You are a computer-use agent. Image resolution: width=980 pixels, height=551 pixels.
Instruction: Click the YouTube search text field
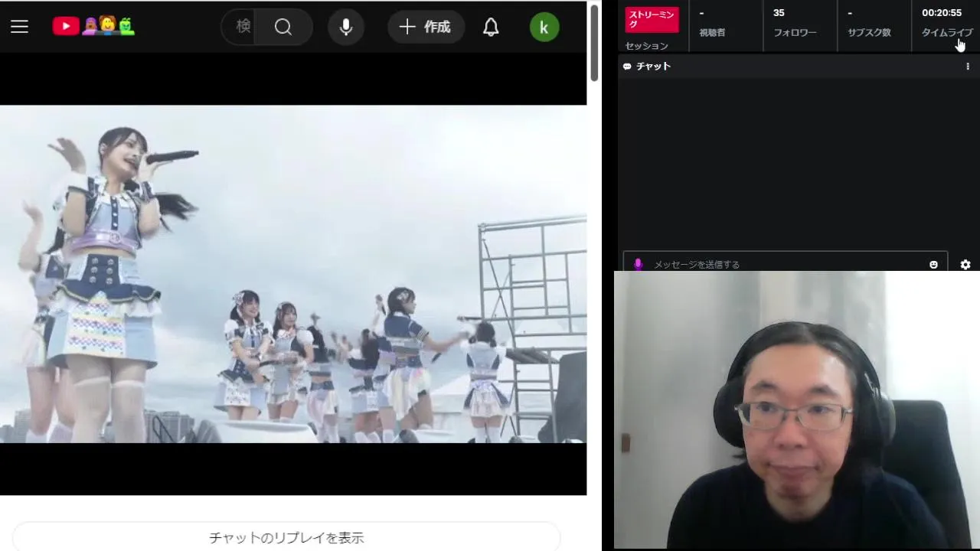tap(238, 27)
